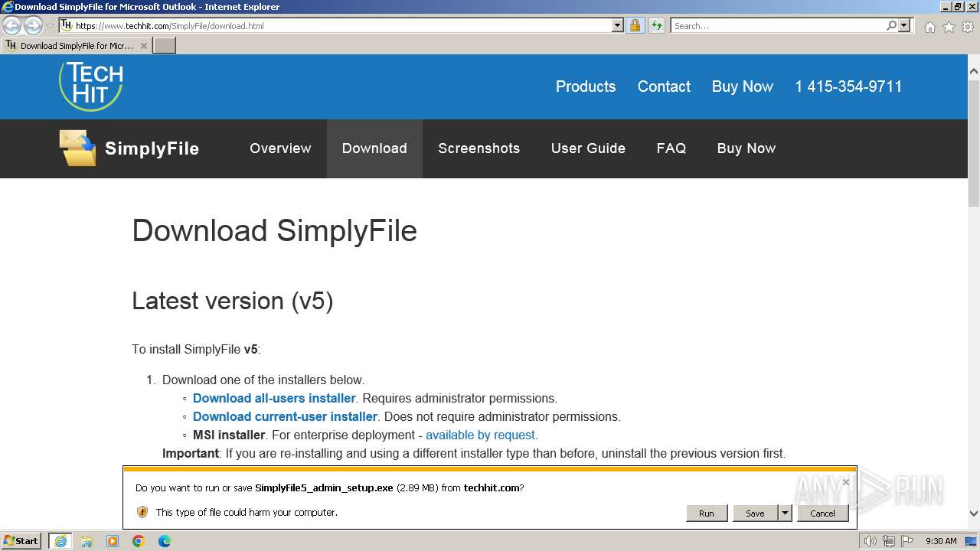
Task: Click the Tech Hit logo
Action: coord(91,86)
